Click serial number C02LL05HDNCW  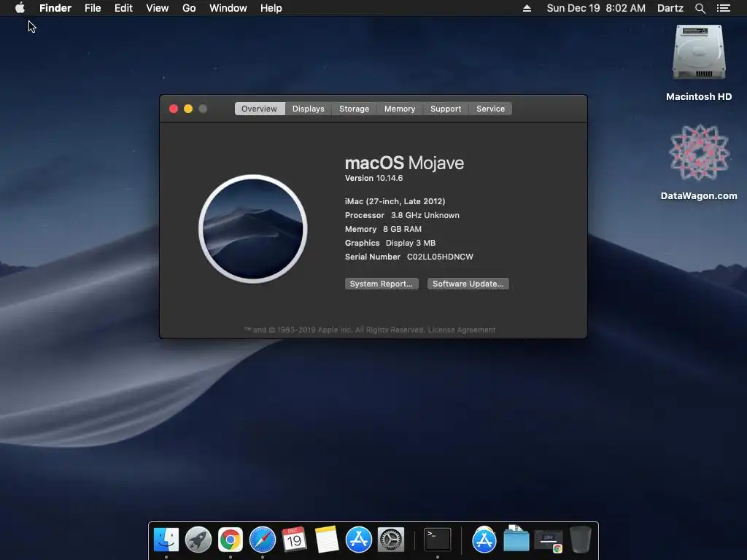440,257
